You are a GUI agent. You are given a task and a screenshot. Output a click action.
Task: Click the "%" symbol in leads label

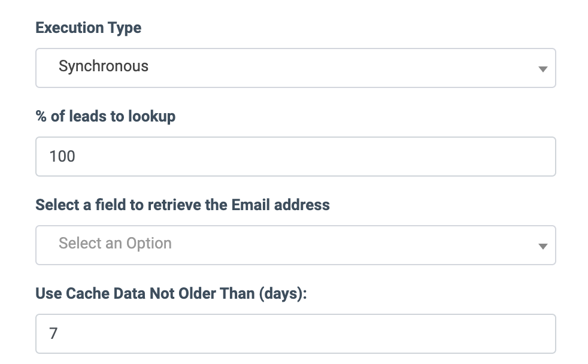tap(41, 116)
